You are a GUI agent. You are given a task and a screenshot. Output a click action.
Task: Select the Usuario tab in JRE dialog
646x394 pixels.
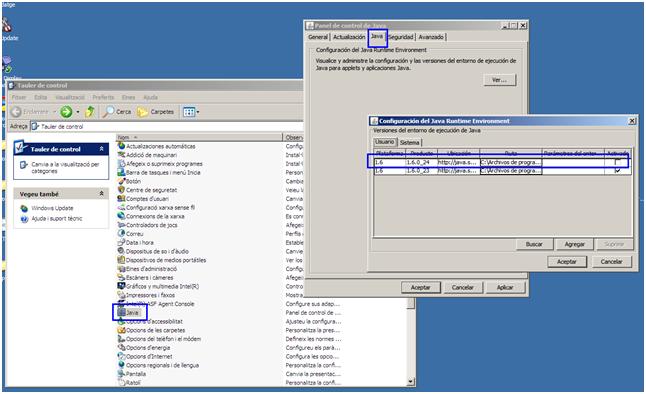[x=385, y=142]
